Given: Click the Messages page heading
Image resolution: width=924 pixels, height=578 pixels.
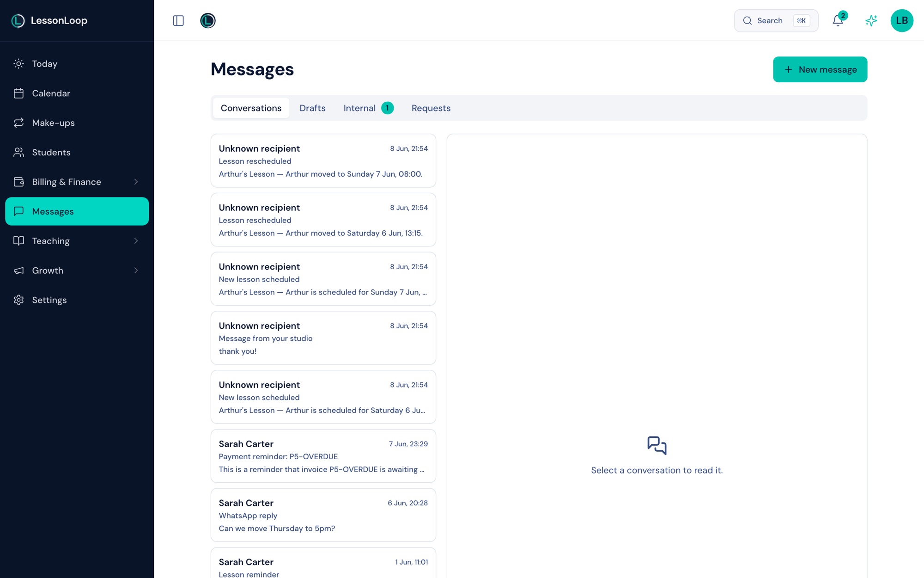Looking at the screenshot, I should coord(252,69).
